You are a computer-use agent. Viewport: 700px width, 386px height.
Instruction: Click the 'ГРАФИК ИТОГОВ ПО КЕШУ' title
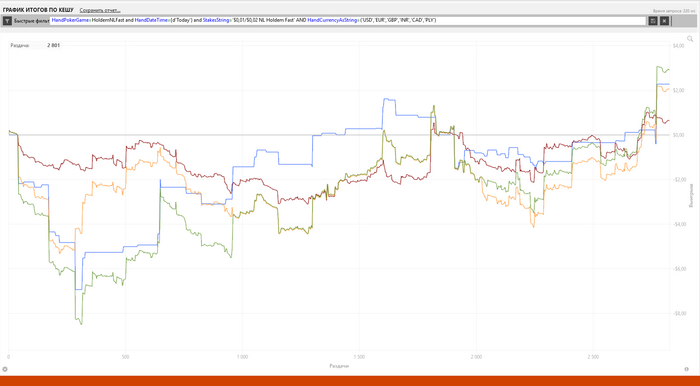tap(38, 10)
